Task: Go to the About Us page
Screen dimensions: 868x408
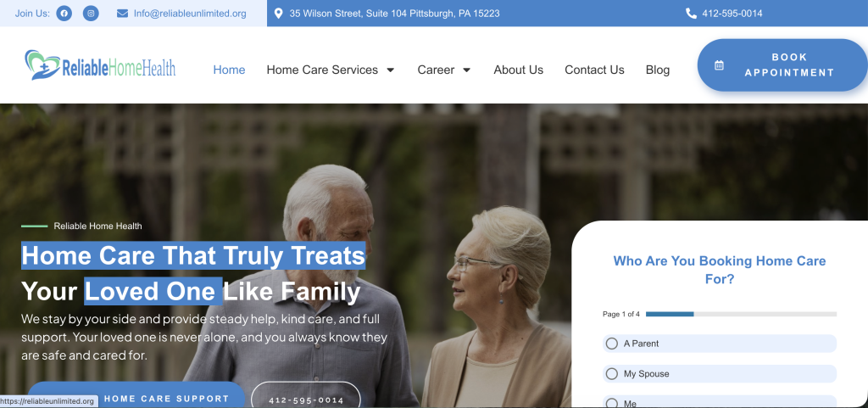Action: pyautogui.click(x=518, y=70)
